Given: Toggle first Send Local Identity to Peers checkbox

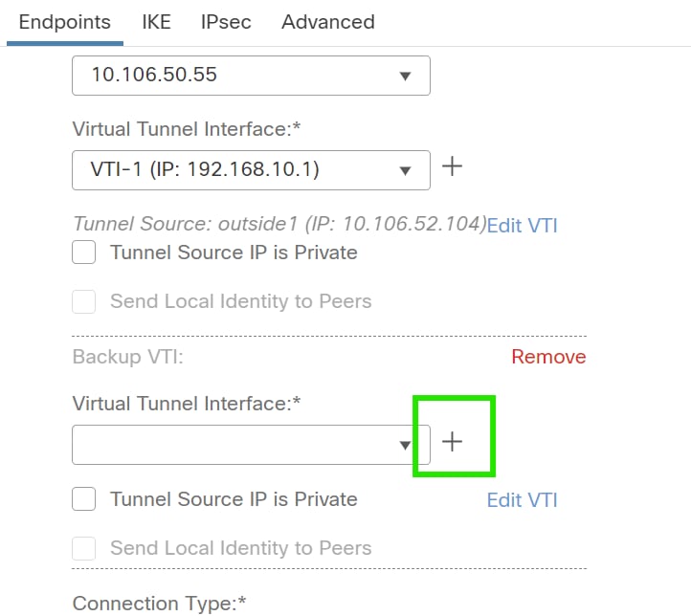Looking at the screenshot, I should (84, 301).
